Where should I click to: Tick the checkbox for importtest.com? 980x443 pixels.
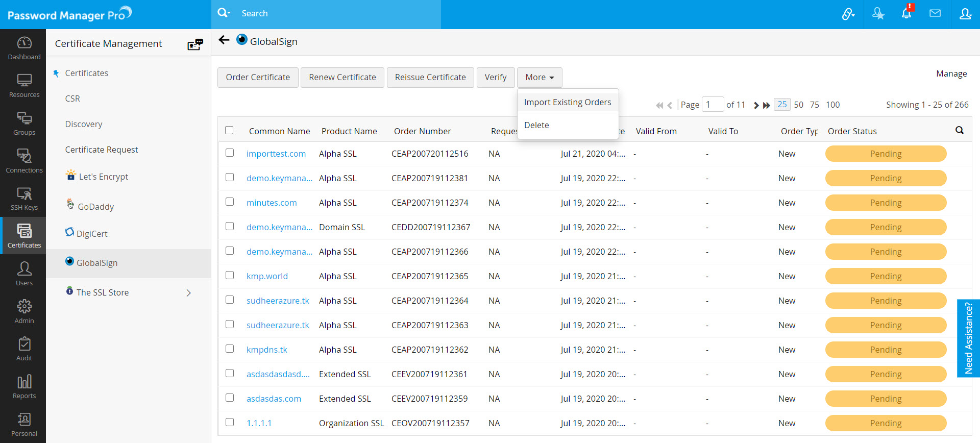pos(230,153)
